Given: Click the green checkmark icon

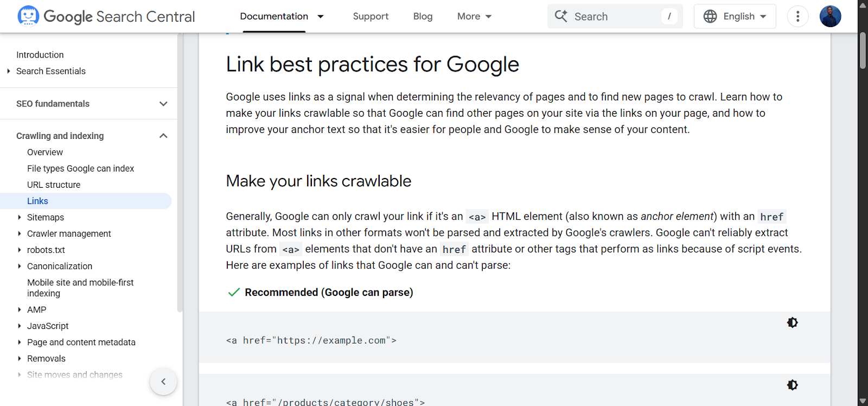Looking at the screenshot, I should click(234, 292).
